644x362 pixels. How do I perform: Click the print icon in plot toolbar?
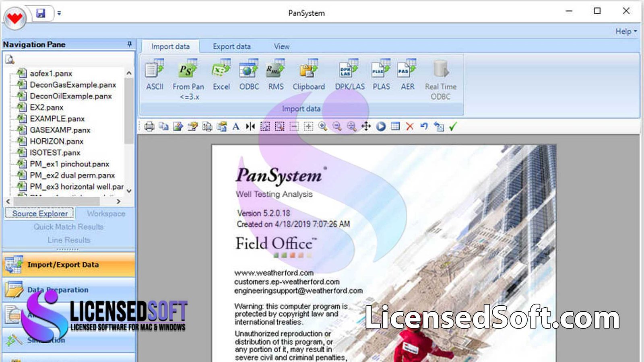[149, 127]
